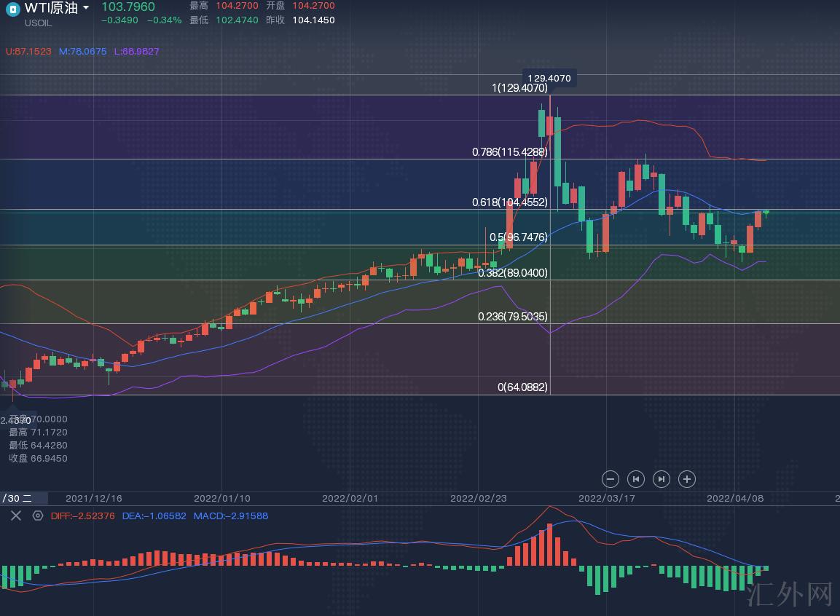840x616 pixels.
Task: Click the DEA:-1.06582 indicator value
Action: [154, 516]
